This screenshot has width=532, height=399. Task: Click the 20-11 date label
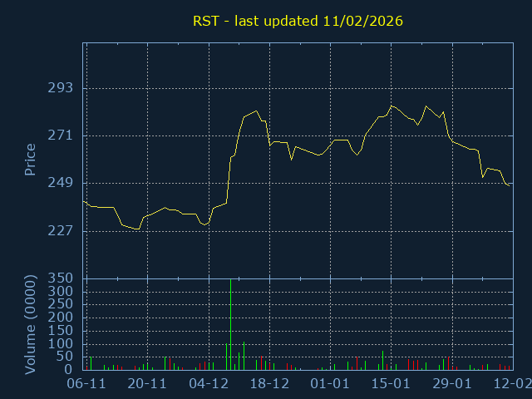point(147,384)
